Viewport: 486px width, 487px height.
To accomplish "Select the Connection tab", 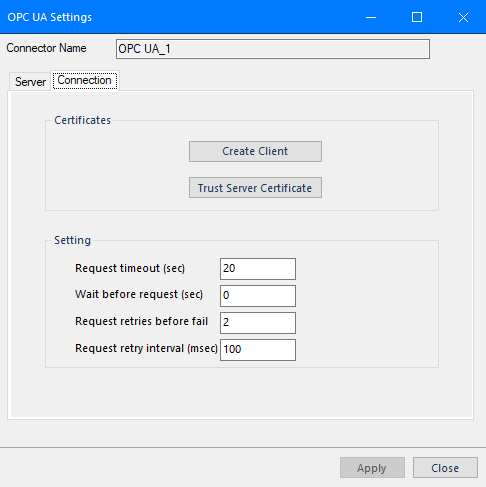I will tap(85, 80).
